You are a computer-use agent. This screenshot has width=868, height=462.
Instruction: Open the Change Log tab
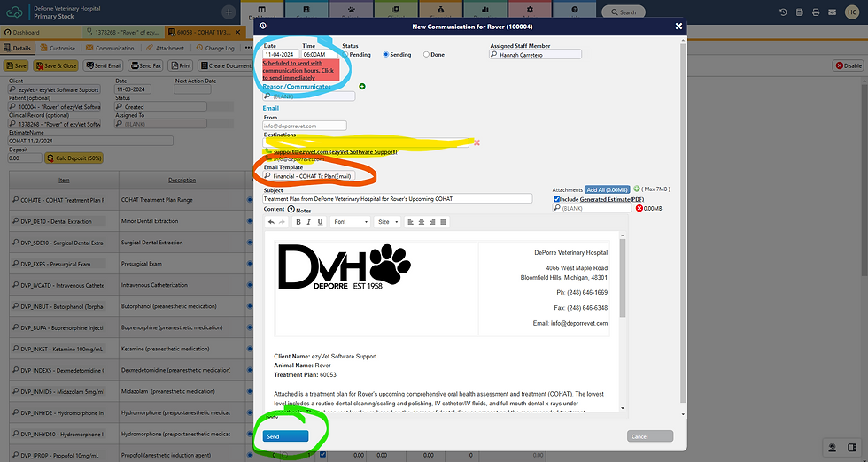215,48
